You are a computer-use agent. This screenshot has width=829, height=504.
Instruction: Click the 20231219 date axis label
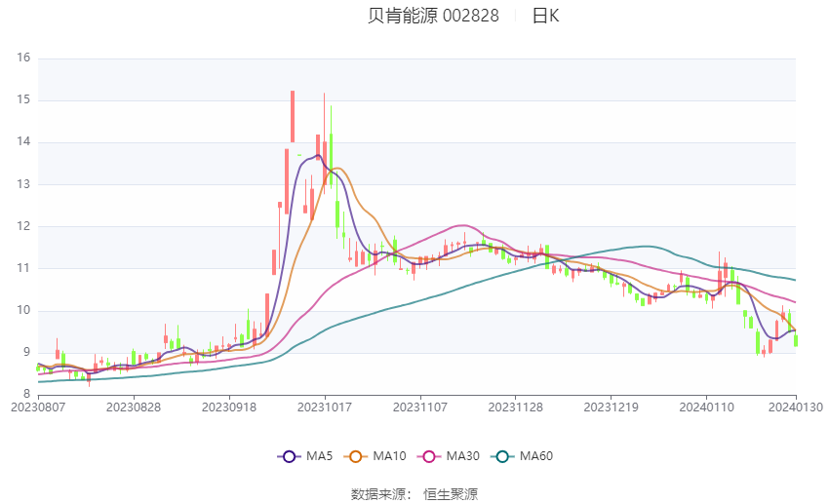[611, 407]
